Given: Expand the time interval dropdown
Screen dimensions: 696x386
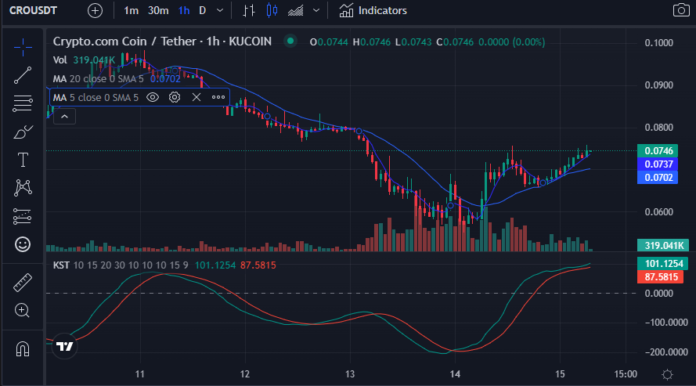Looking at the screenshot, I should [x=220, y=11].
